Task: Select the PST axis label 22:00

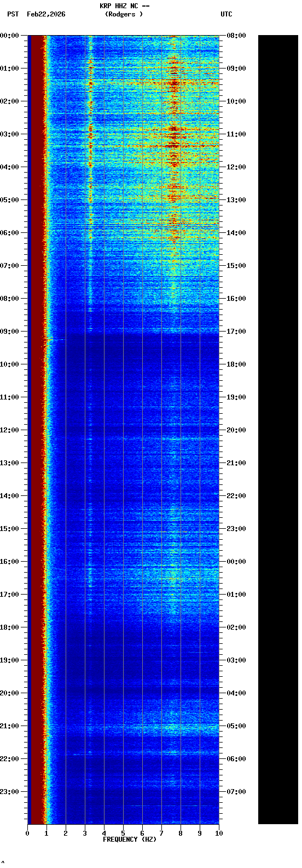Action: pos(9,759)
